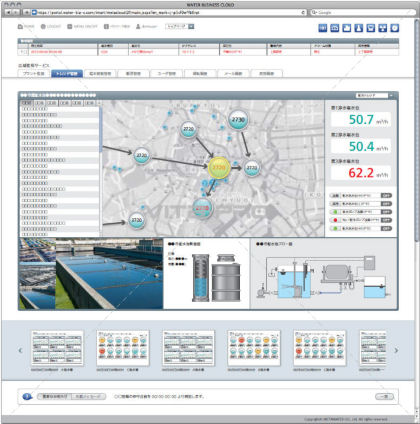The width and height of the screenshot is (420, 424).
Task: Click the folder-shaped blue icon top-right
Action: pyautogui.click(x=347, y=28)
